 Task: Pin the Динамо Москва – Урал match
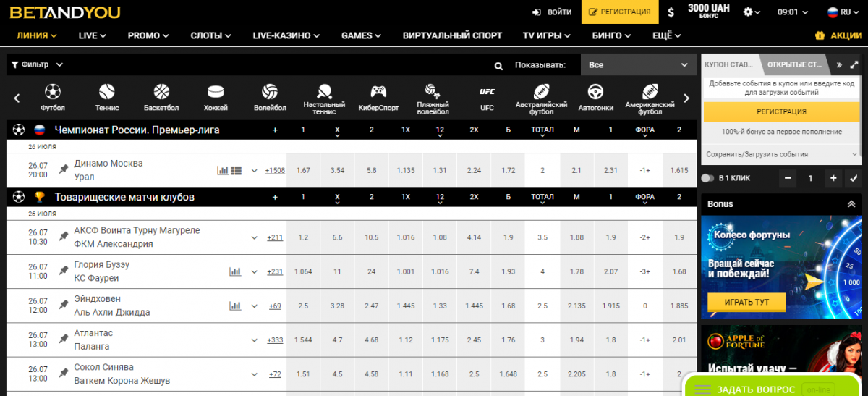(x=64, y=170)
